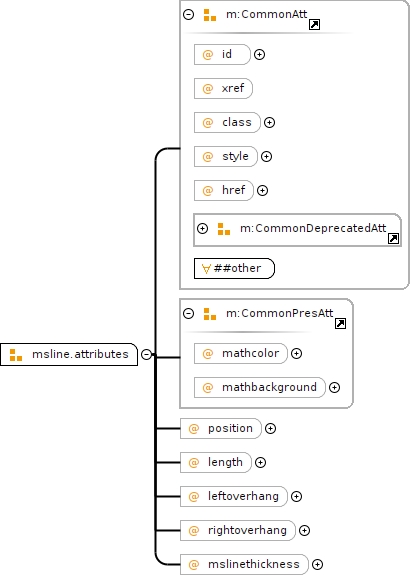Expand the m:CommonDeprecatedAtt group

[x=202, y=228]
